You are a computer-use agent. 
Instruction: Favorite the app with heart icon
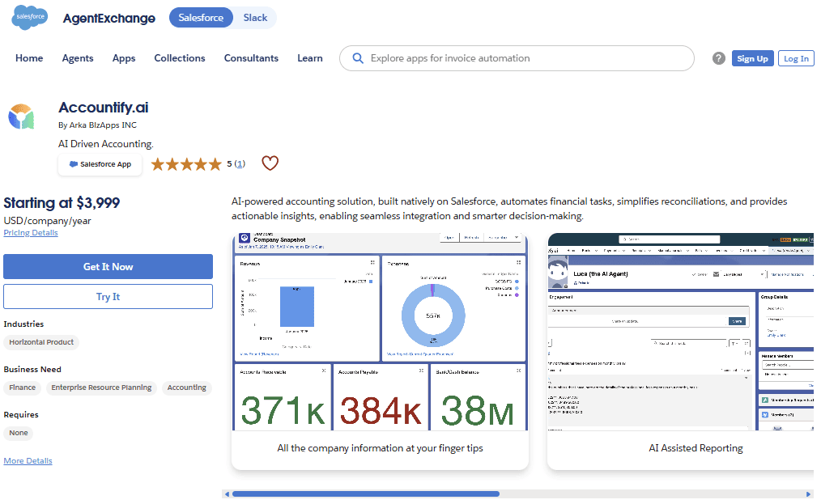[x=270, y=163]
